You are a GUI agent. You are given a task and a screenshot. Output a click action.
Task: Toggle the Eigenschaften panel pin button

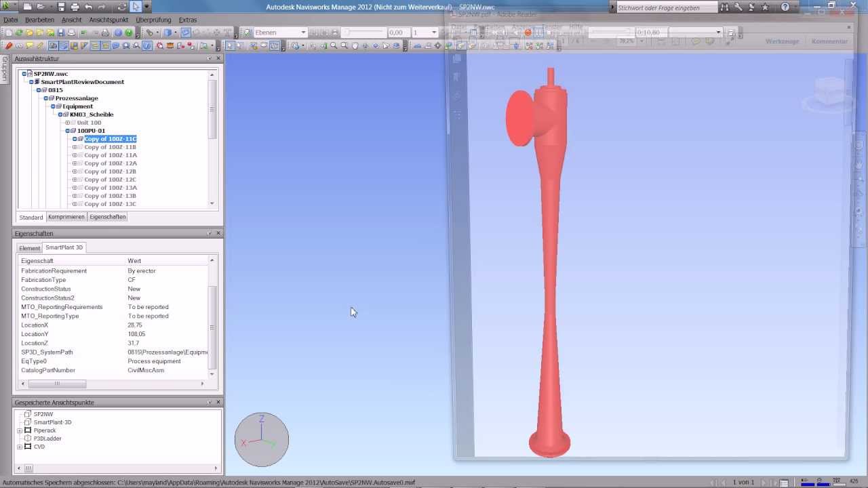coord(210,233)
